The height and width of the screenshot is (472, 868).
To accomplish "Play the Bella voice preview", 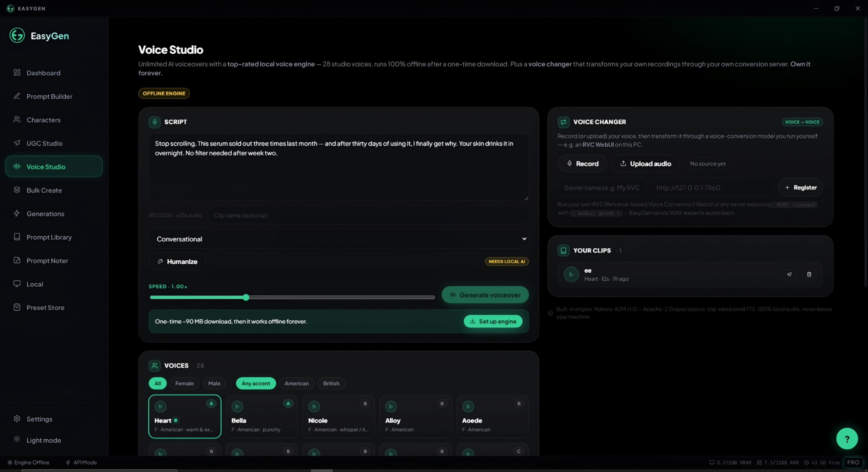I will point(237,406).
